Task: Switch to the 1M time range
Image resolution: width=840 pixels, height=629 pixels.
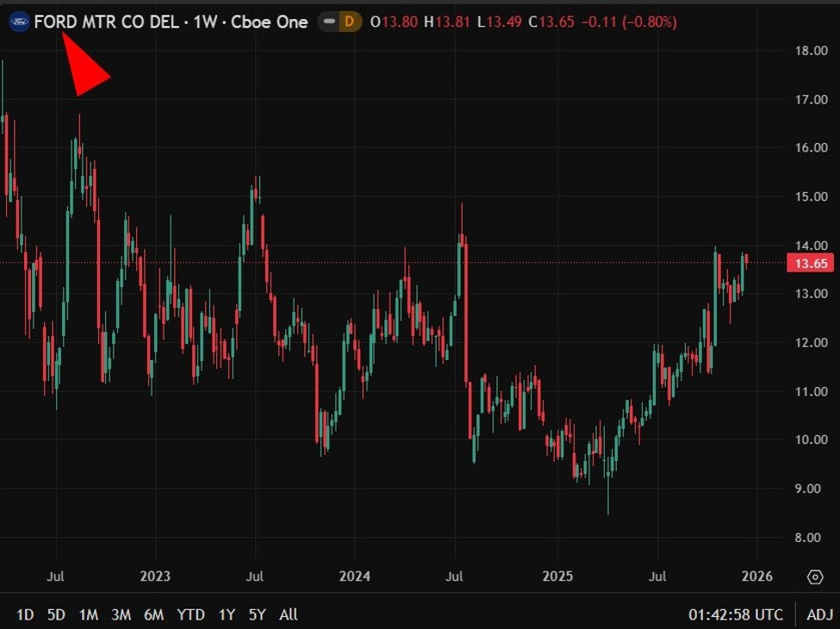Action: 88,614
